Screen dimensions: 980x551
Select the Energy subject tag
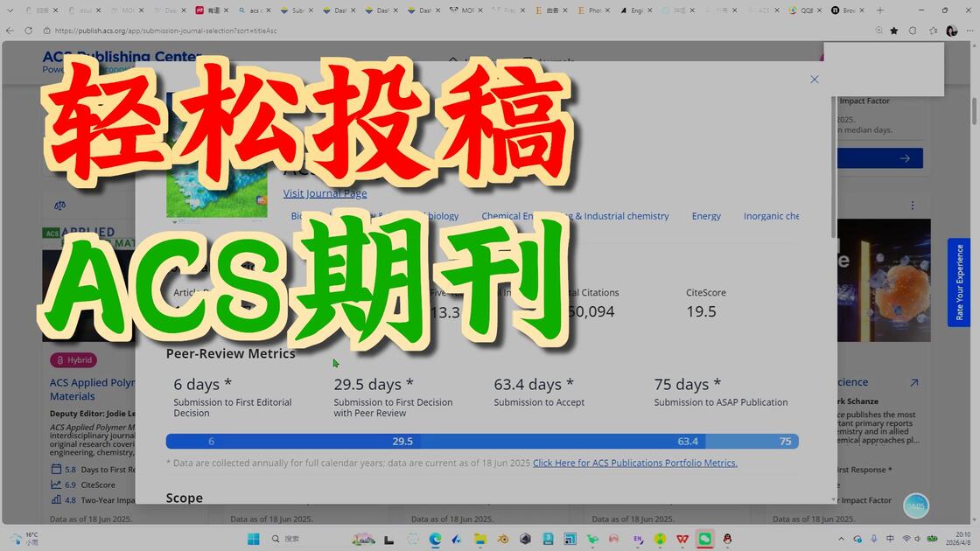coord(706,216)
